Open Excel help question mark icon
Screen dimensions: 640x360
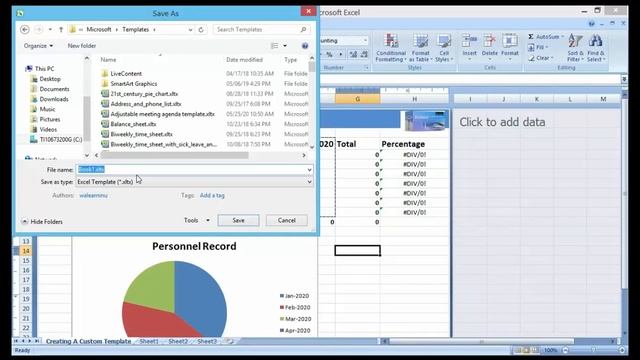pyautogui.click(x=591, y=24)
